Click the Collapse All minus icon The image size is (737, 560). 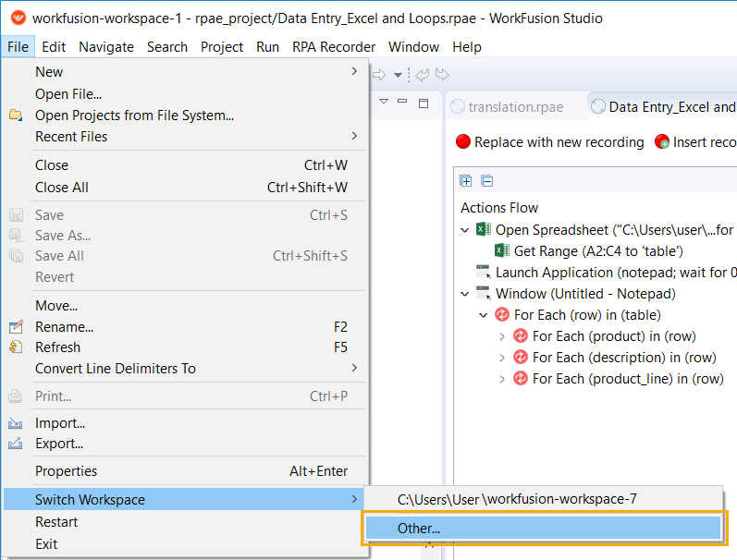(487, 181)
